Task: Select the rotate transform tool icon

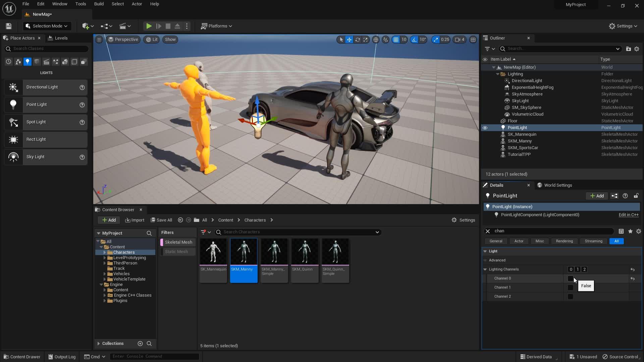Action: (x=358, y=40)
